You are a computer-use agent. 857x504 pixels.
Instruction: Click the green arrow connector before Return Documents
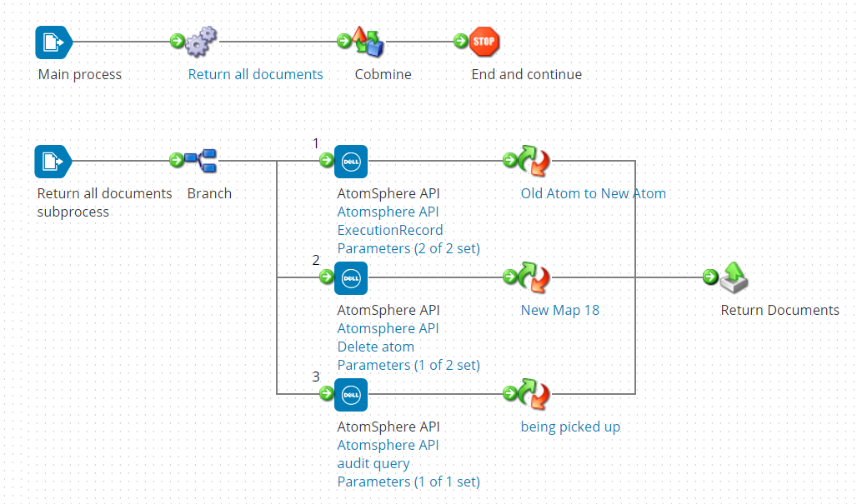coord(710,277)
